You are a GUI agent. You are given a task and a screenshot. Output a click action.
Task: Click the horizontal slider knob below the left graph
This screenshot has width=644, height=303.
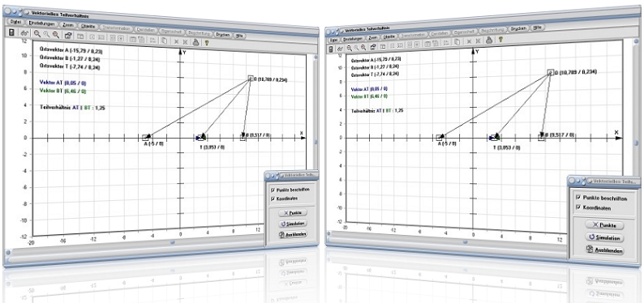tap(173, 242)
